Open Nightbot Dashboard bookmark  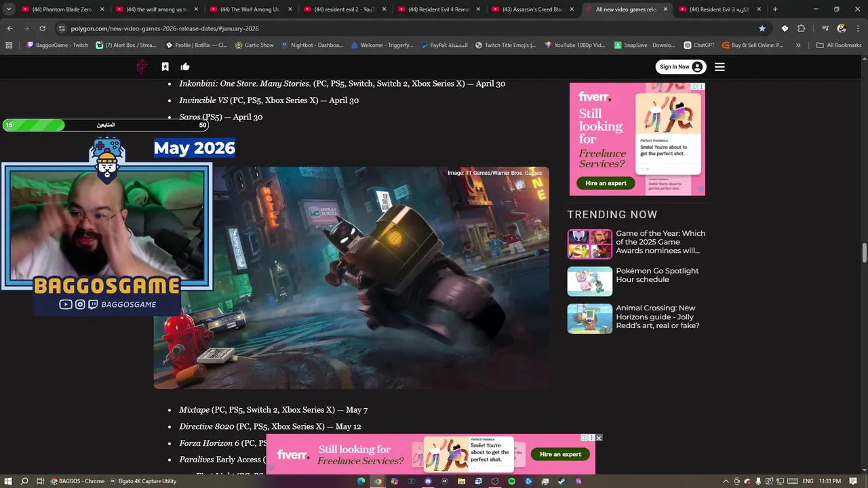point(313,45)
